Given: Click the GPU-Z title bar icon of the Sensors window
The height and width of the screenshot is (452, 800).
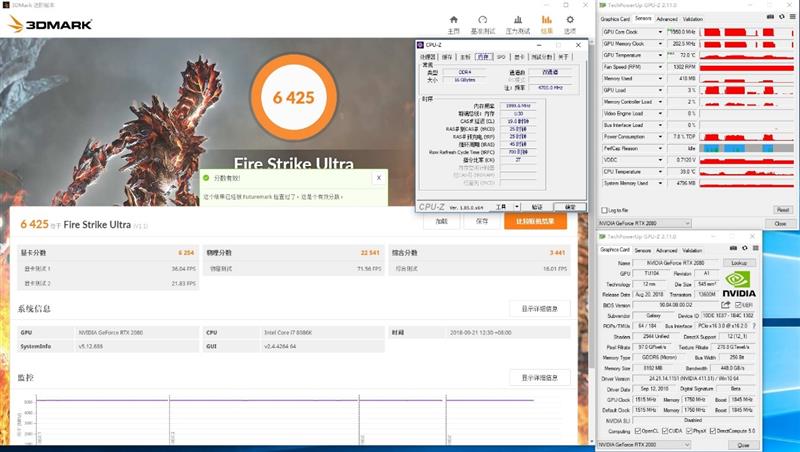Looking at the screenshot, I should tap(603, 5).
